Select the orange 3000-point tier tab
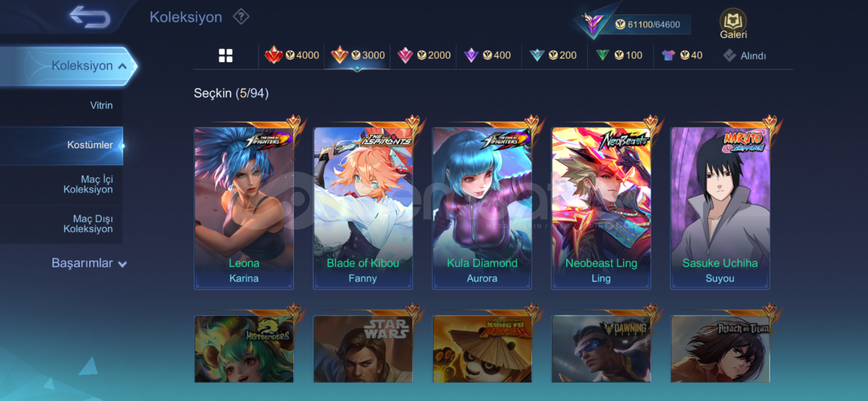The image size is (868, 401). tap(357, 55)
